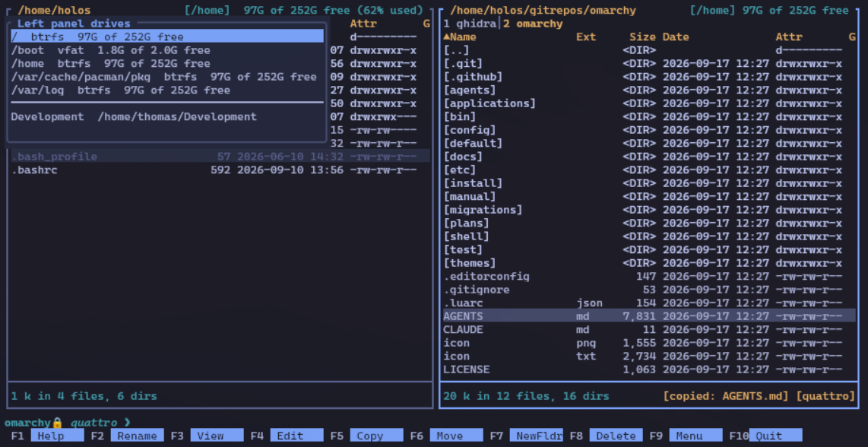Sort right panel by Size column

tap(642, 37)
